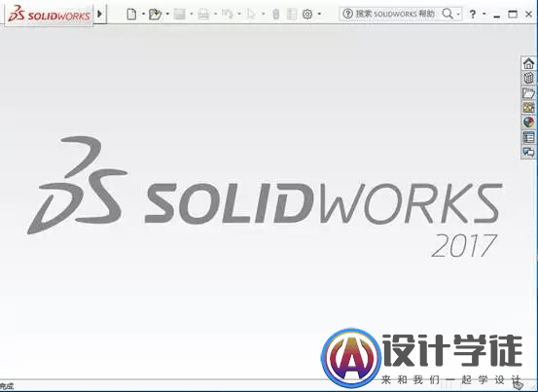Expand the Print dropdown arrow
Viewport: 538px width, 392px height.
point(215,14)
